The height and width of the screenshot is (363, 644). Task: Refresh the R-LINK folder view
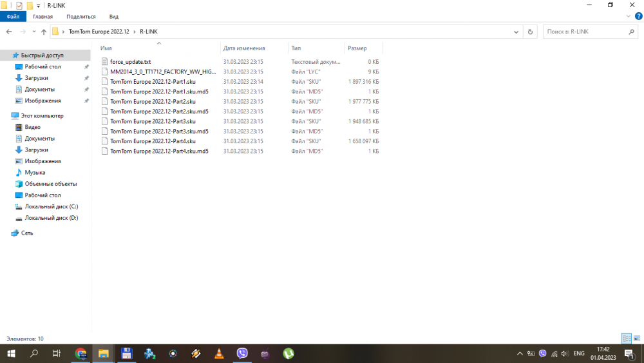coord(530,32)
